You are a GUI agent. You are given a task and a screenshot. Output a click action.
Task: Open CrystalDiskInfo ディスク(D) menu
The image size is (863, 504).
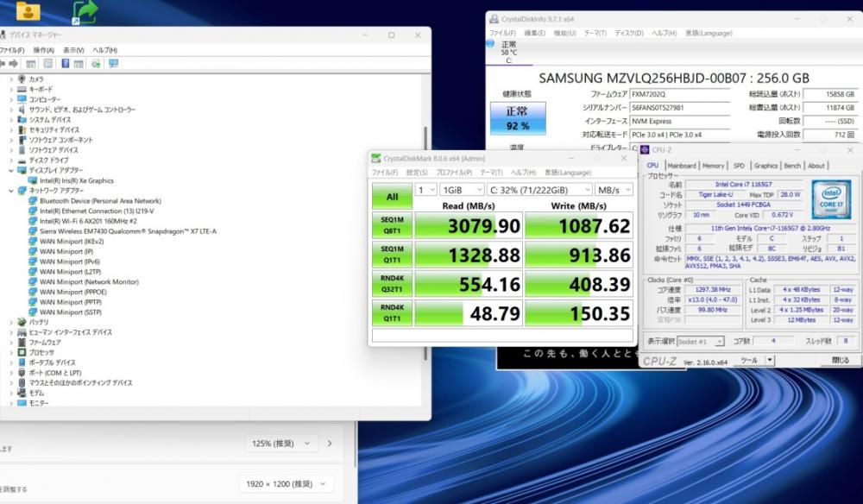[629, 33]
